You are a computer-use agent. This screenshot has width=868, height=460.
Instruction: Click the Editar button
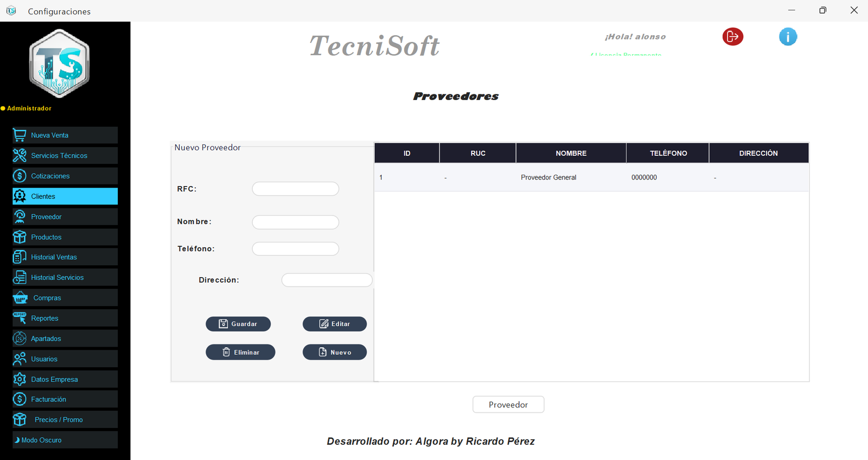pyautogui.click(x=335, y=324)
